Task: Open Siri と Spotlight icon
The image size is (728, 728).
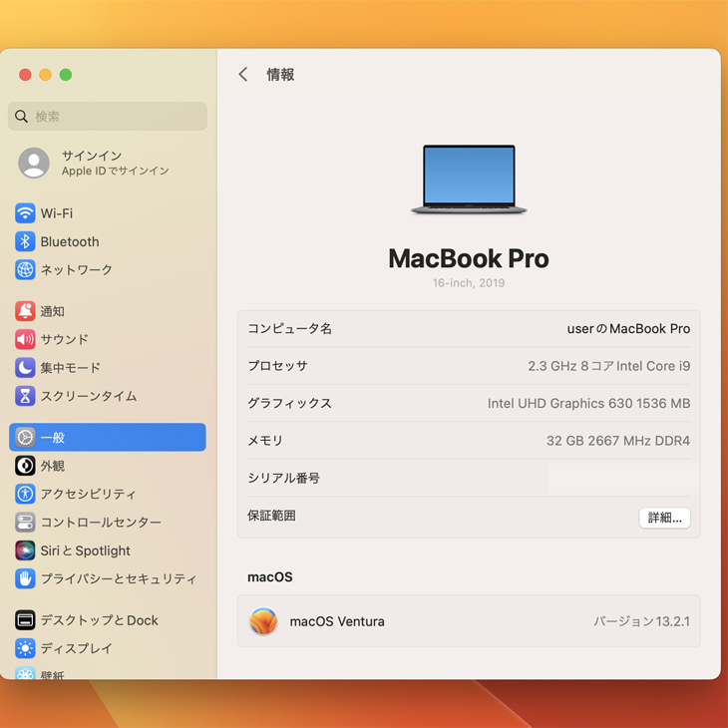Action: pos(25,550)
